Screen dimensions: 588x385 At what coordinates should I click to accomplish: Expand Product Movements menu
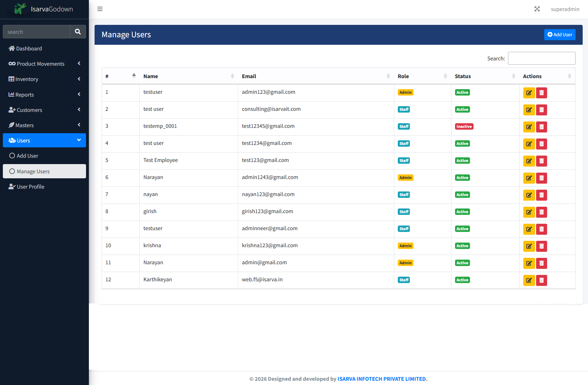pos(44,64)
